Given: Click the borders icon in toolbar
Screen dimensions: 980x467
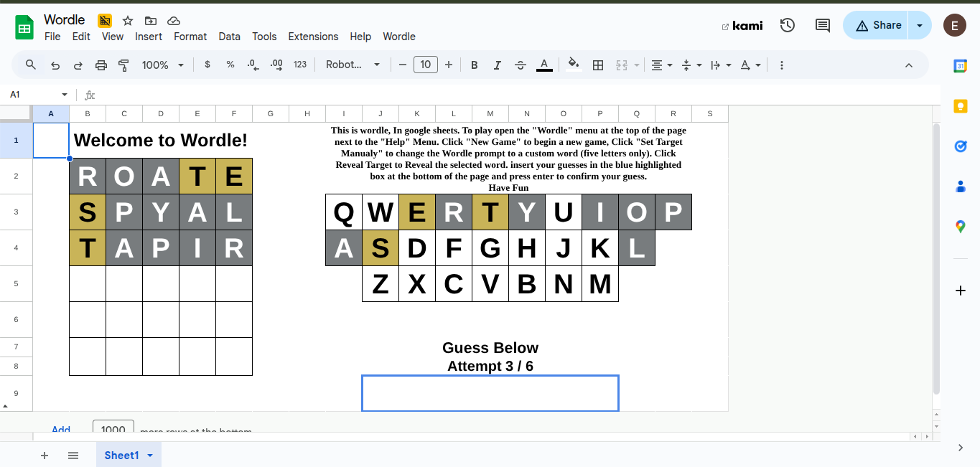Looking at the screenshot, I should (x=597, y=65).
